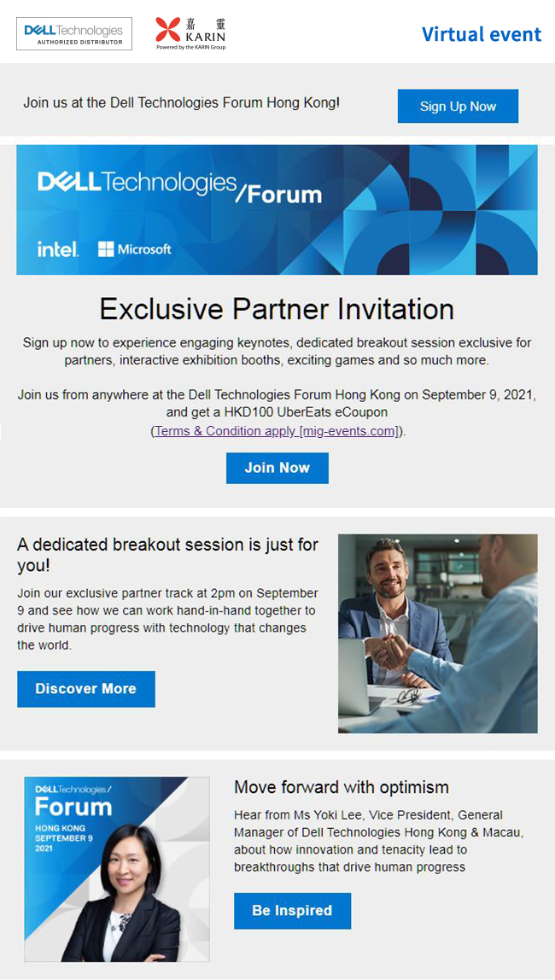
Task: Click the Be Inspired button
Action: point(293,911)
